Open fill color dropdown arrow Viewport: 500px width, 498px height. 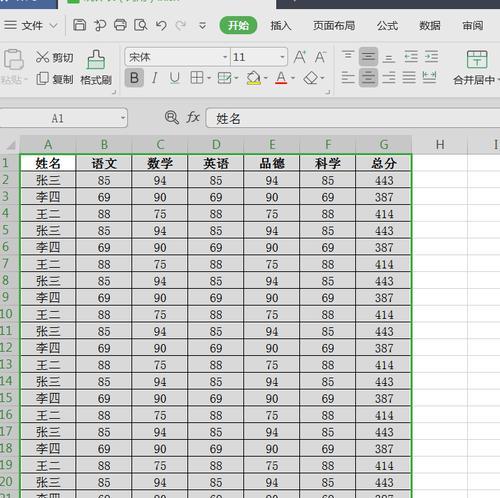pyautogui.click(x=266, y=78)
